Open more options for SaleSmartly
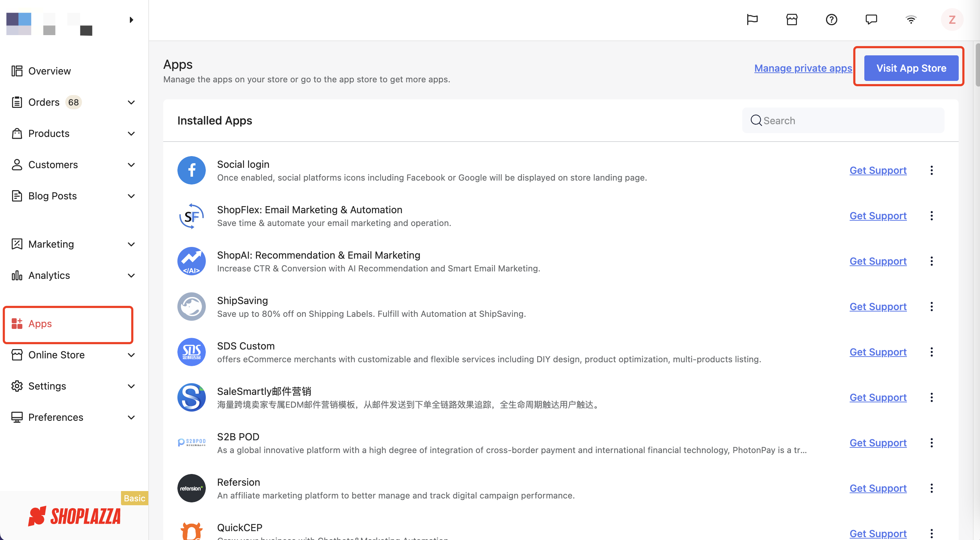Viewport: 980px width, 540px height. point(931,397)
